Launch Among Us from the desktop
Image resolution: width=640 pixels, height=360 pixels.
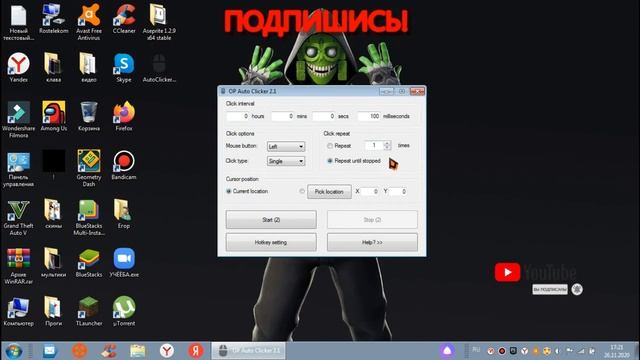tap(53, 116)
